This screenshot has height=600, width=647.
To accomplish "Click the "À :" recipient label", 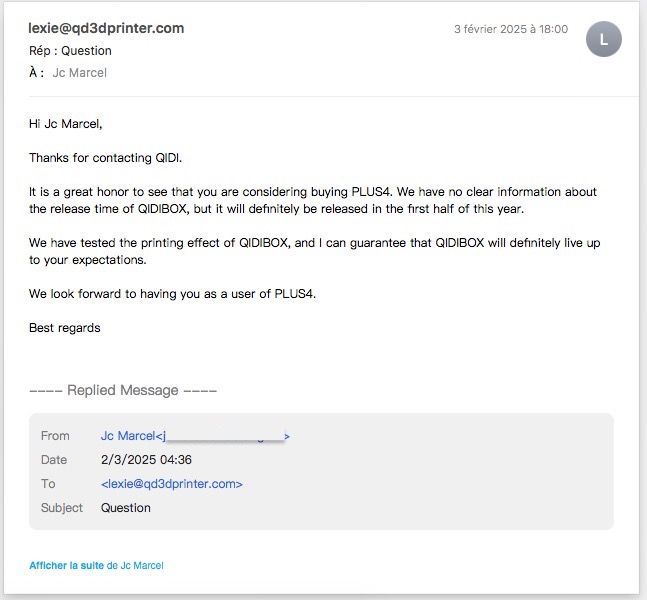I will click(36, 73).
